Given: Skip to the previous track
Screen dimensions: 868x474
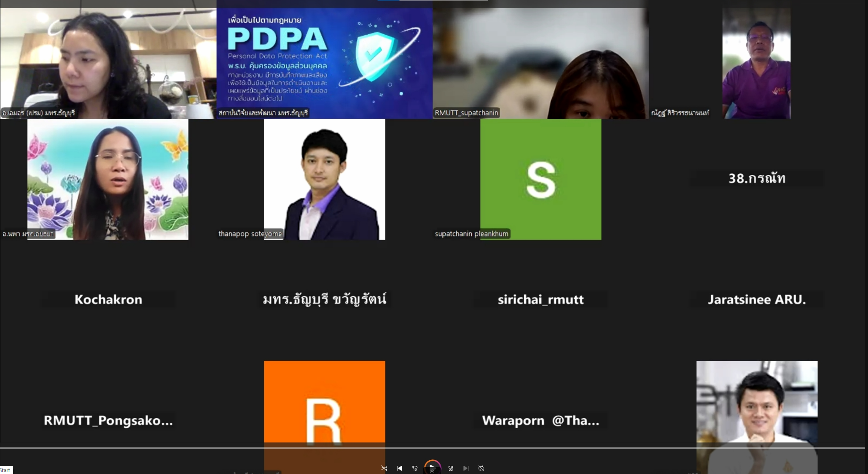Looking at the screenshot, I should coord(399,468).
